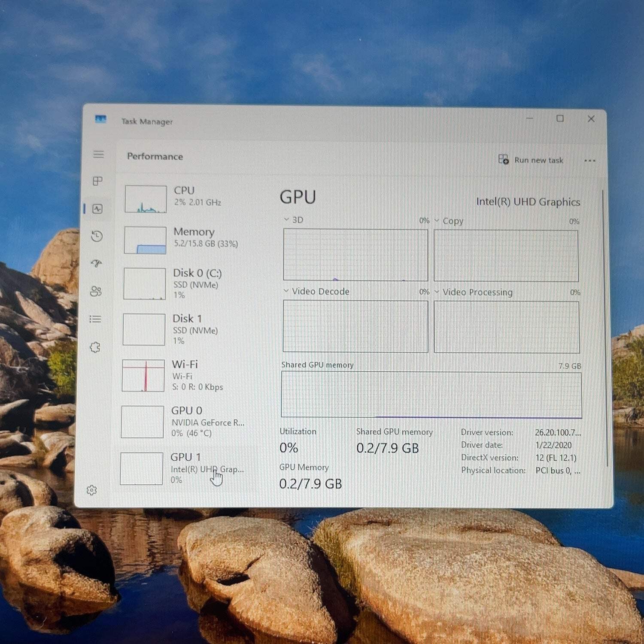The image size is (644, 644).
Task: Click the Wi-Fi throughput thumbnail graph
Action: [143, 376]
